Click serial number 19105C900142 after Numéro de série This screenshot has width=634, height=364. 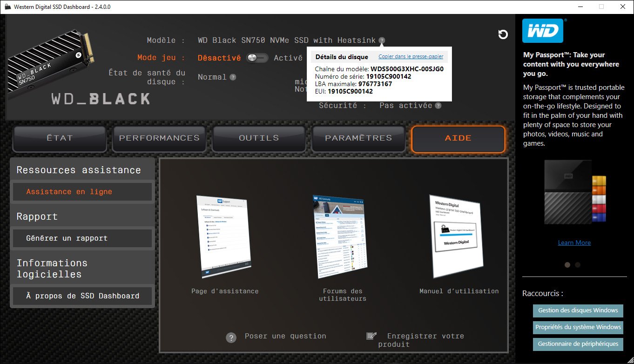click(x=389, y=77)
